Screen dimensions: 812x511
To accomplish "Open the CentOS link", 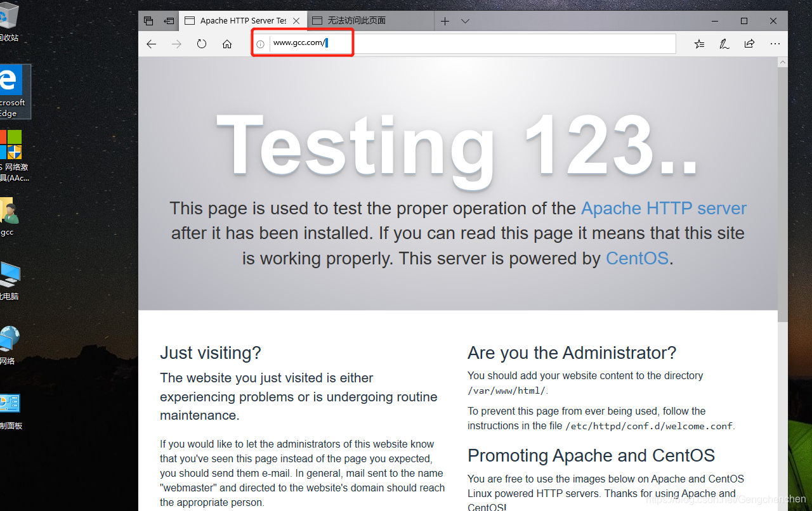I will [637, 259].
